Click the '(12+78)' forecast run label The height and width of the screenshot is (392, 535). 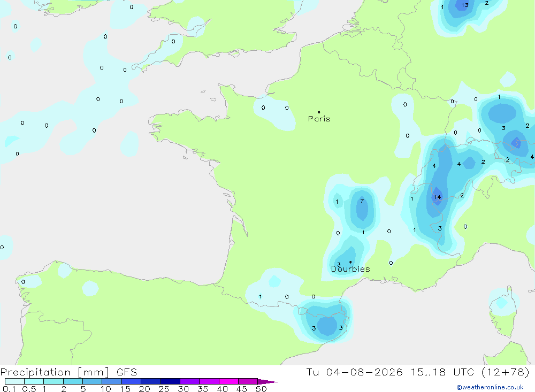[506, 372]
